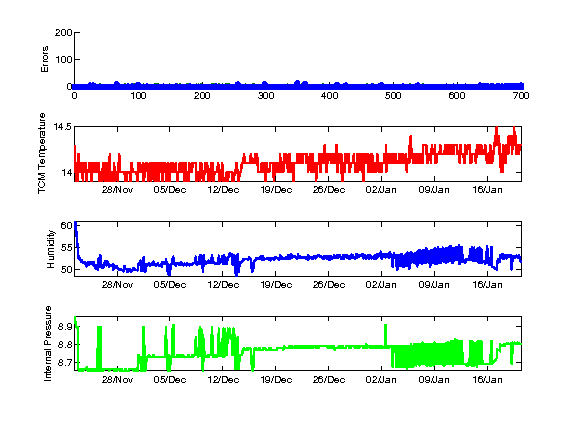Select the 700 tick on Errors plot
Image resolution: width=576 pixels, height=432 pixels.
pyautogui.click(x=521, y=96)
